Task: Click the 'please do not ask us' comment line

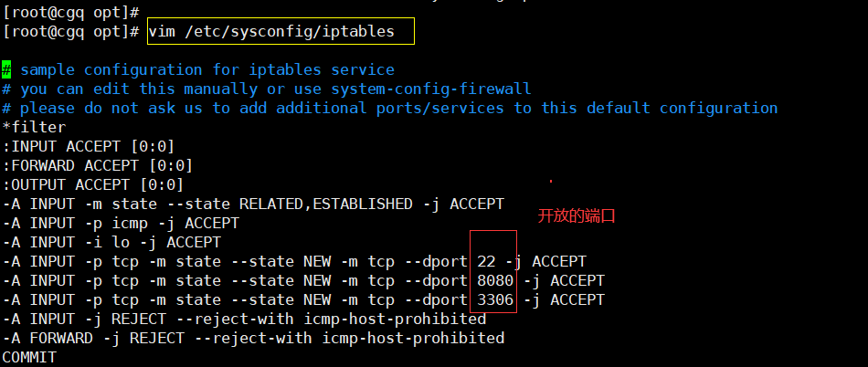Action: point(390,109)
